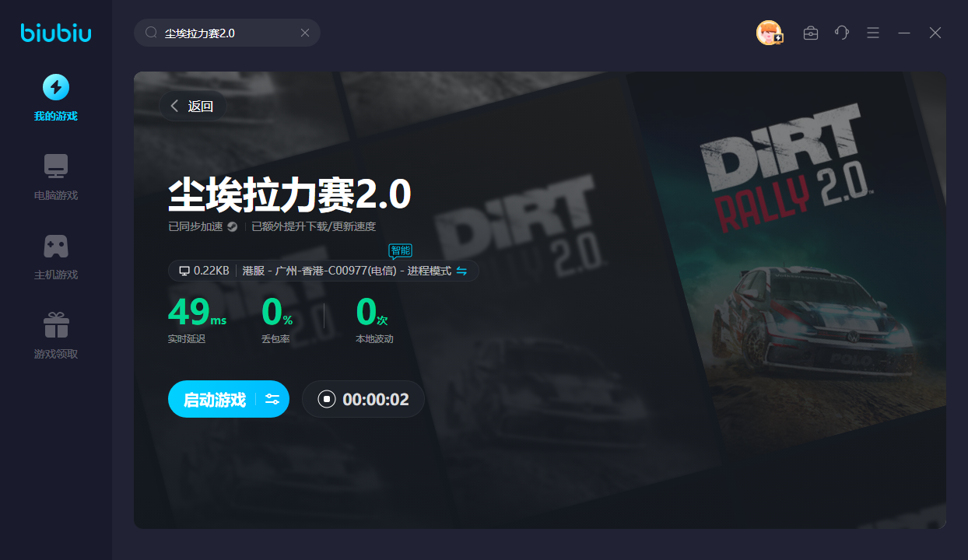
Task: Switch server node via swap arrows
Action: click(461, 271)
